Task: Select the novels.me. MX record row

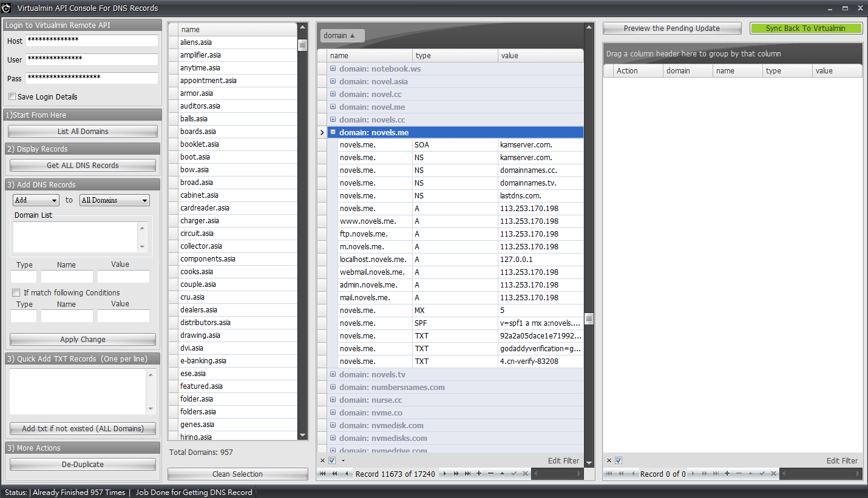Action: coord(461,310)
